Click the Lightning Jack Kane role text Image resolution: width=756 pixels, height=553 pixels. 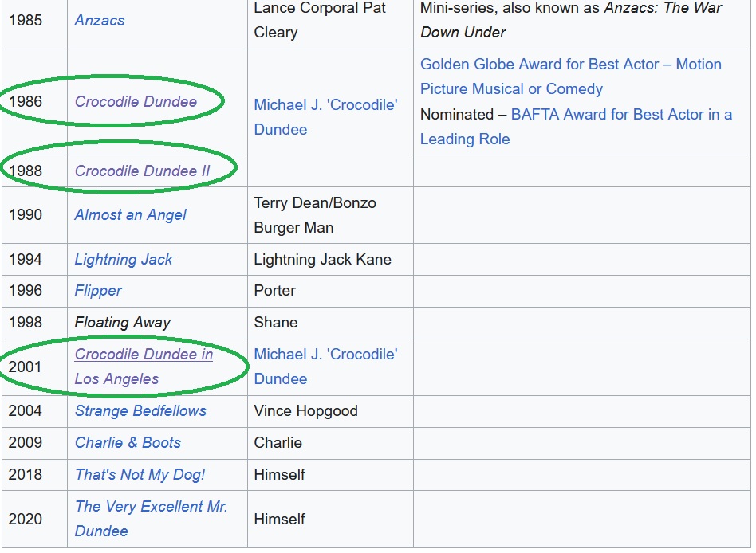click(322, 259)
